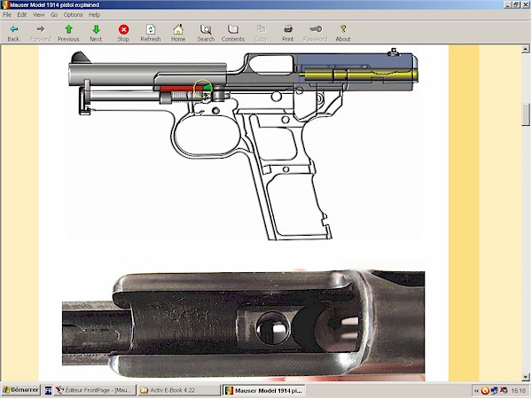Viewport: 532px width, 399px height.
Task: Open the Contents view
Action: (233, 34)
